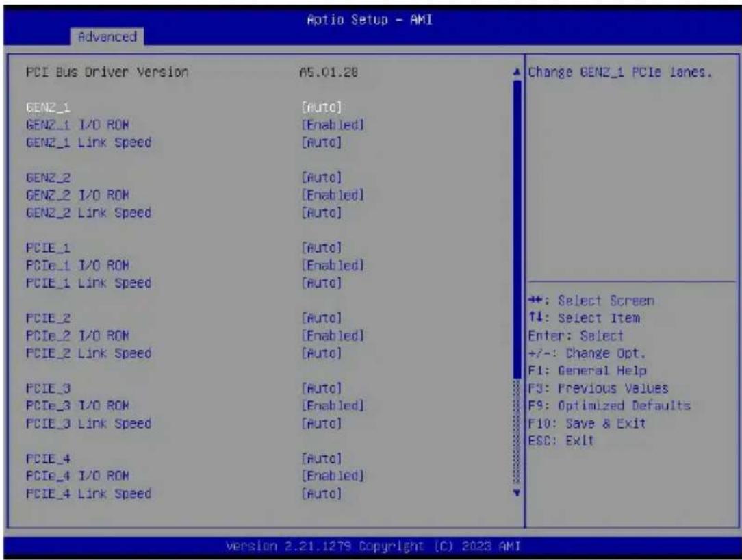Click F10: Save & Exit hint

(587, 423)
